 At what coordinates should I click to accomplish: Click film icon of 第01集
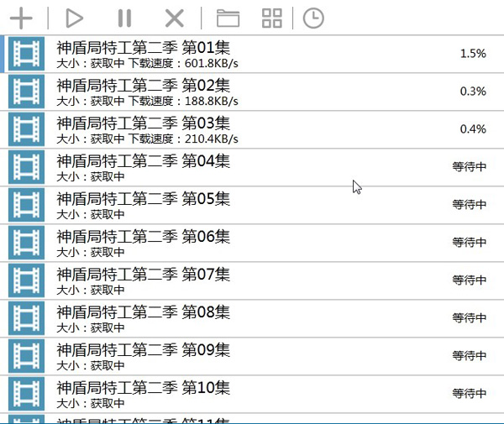pos(26,54)
